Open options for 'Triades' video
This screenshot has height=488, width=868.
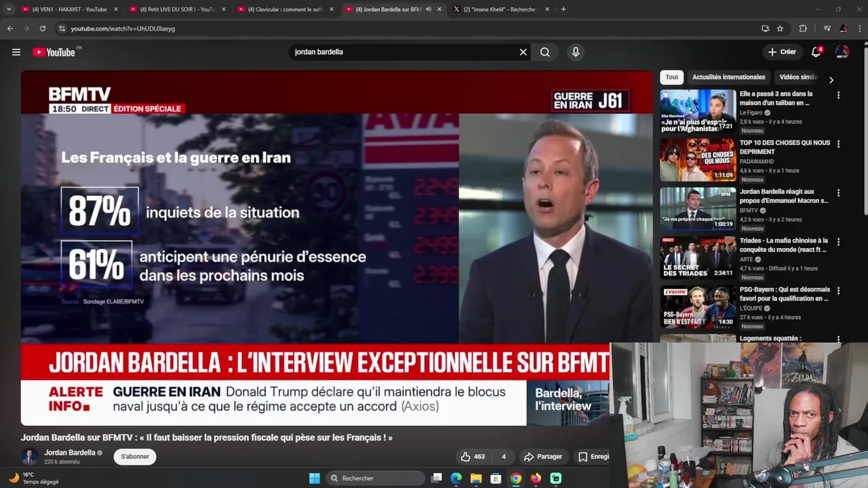coord(838,242)
